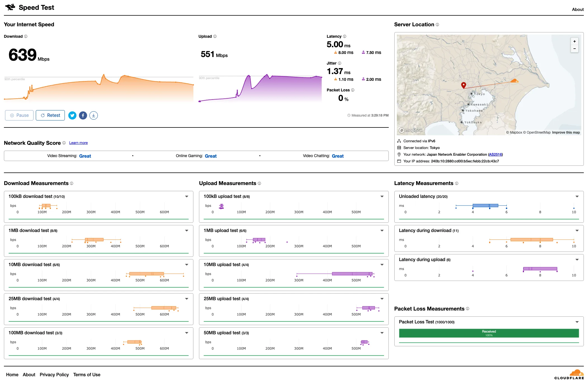Expand the Packet Loss Test panel
This screenshot has height=386, width=588.
[577, 322]
